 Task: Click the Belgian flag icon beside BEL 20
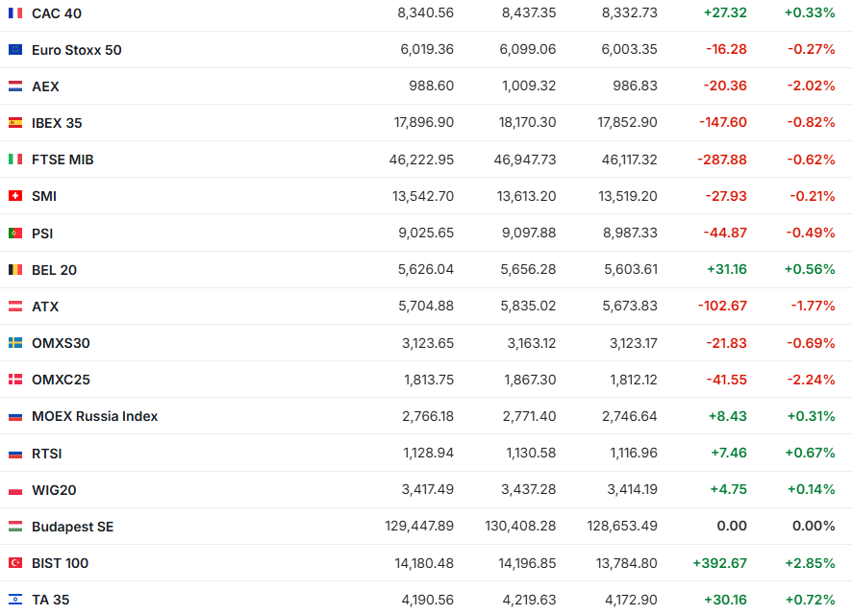(x=15, y=270)
